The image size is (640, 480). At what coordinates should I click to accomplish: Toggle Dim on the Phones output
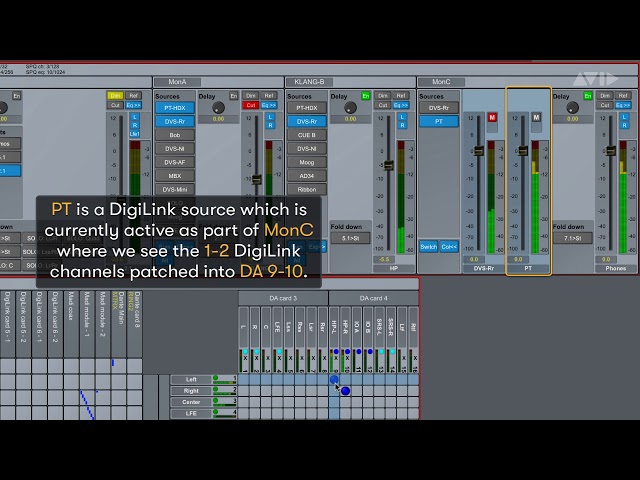(x=605, y=96)
